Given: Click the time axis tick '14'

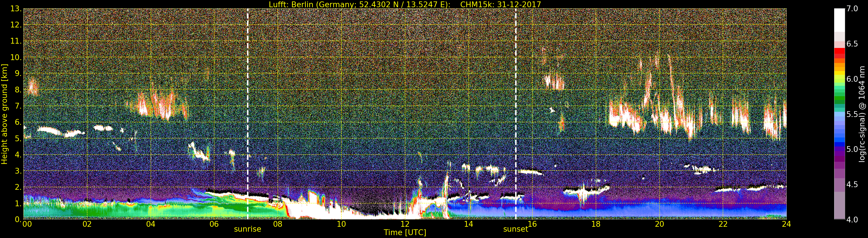Looking at the screenshot, I should click(468, 224).
